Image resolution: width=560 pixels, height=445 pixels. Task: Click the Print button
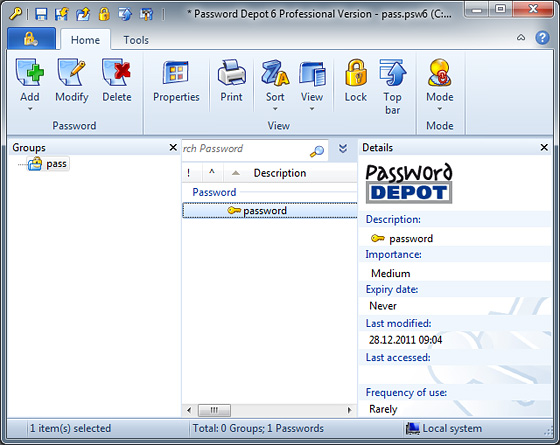click(x=231, y=81)
